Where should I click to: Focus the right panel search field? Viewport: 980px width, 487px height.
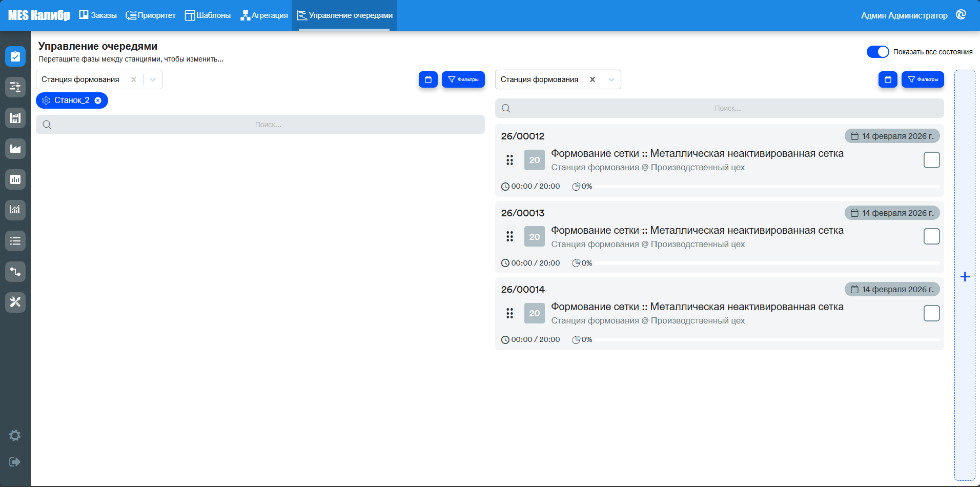(x=720, y=108)
